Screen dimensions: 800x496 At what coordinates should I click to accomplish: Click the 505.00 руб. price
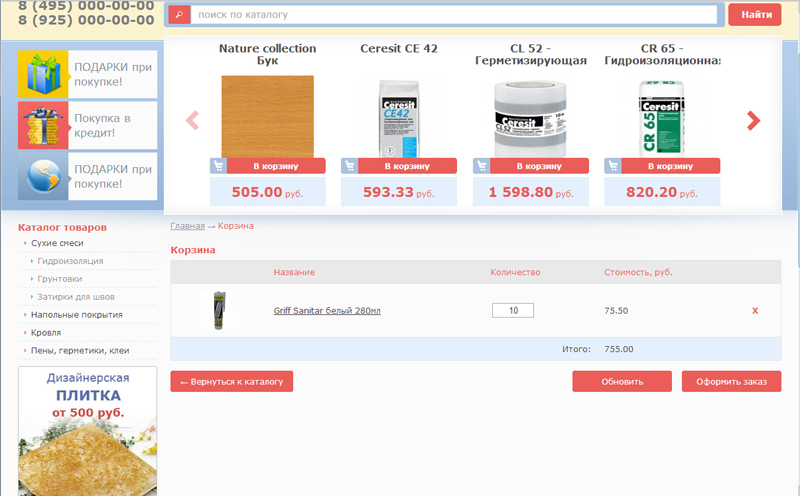(267, 192)
